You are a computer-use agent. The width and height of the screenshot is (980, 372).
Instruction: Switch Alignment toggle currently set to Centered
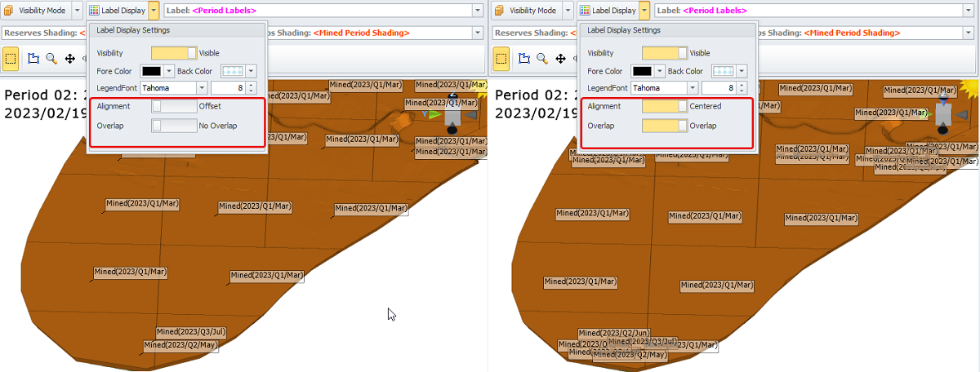click(664, 106)
